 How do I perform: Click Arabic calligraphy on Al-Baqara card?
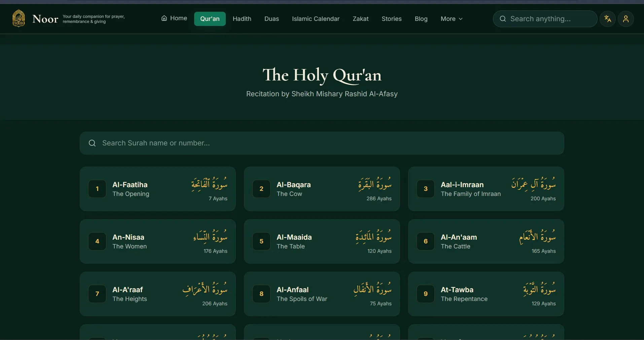(375, 184)
